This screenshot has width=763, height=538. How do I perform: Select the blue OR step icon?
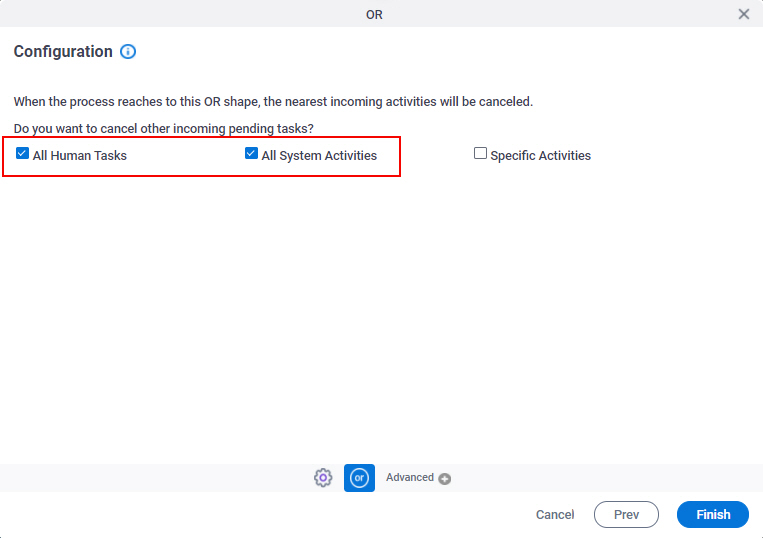(359, 478)
